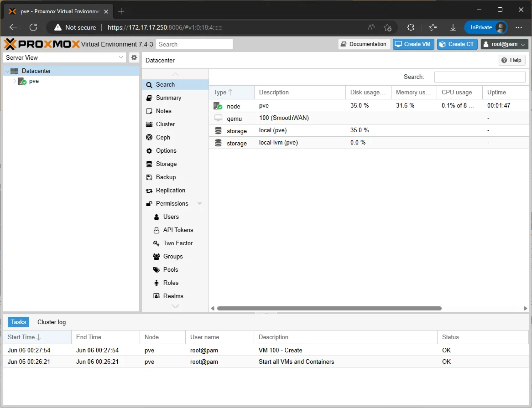Image resolution: width=532 pixels, height=408 pixels.
Task: Expand the pve tree node
Action: 15,81
